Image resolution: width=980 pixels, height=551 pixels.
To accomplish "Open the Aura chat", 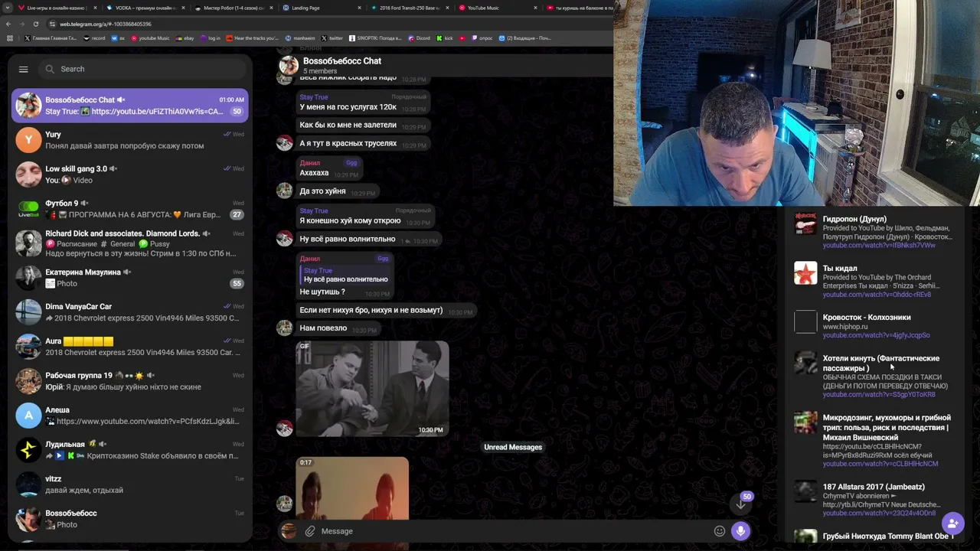I will 130,347.
